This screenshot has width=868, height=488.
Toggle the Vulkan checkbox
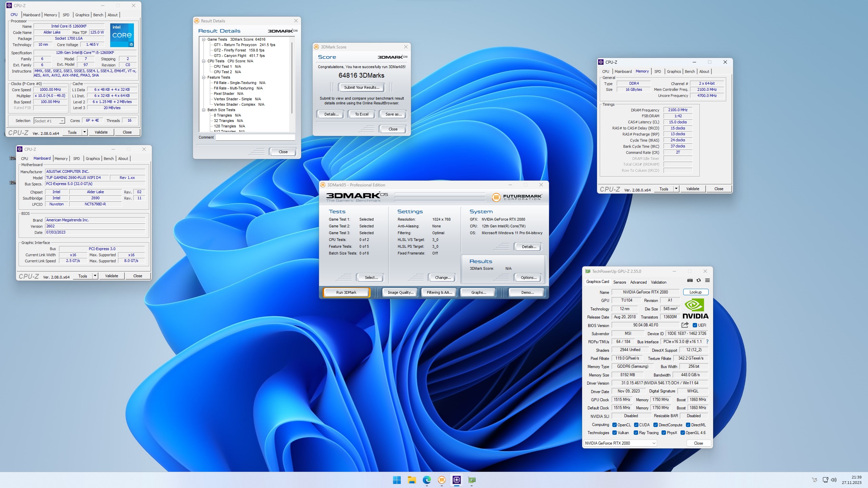(614, 433)
